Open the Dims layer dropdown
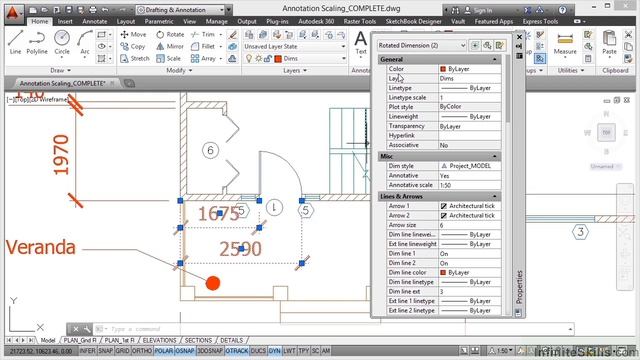Screen dimensions: 640x360 (343, 59)
